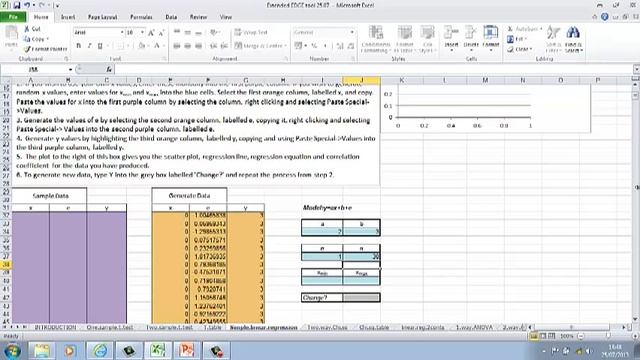Click the Zoom slider in status bar

[x=607, y=336]
